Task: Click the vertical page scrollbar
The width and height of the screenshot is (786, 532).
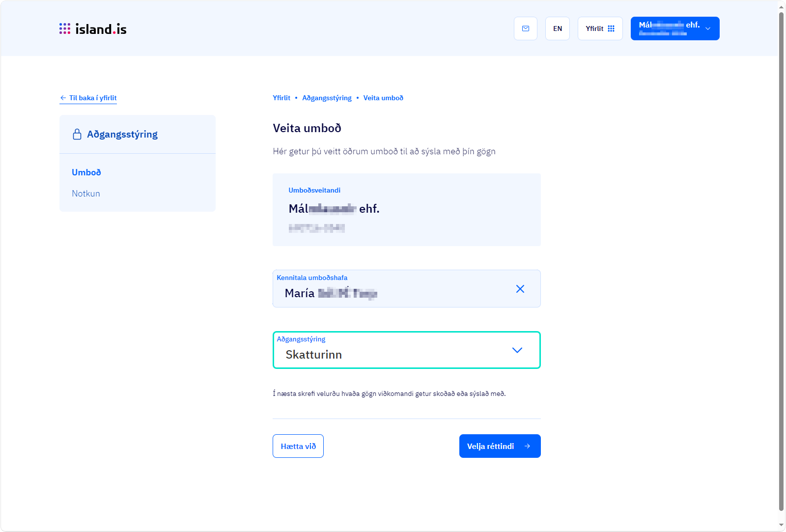Action: tap(781, 246)
